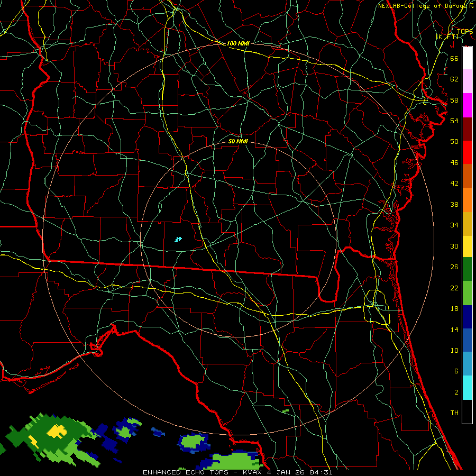This screenshot has width=476, height=476.
Task: Click the cyan legend swatch
Action: click(467, 388)
